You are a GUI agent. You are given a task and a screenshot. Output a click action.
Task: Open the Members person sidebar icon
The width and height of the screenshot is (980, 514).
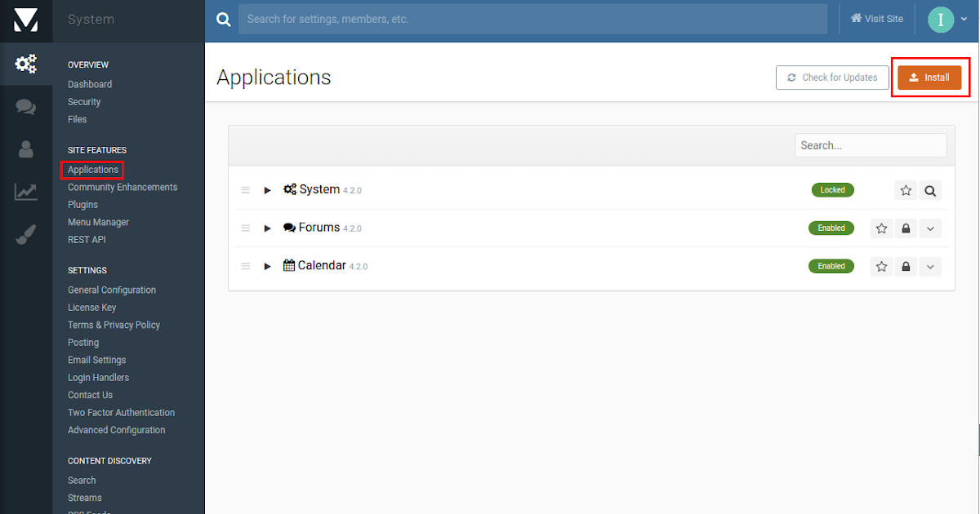(x=26, y=148)
